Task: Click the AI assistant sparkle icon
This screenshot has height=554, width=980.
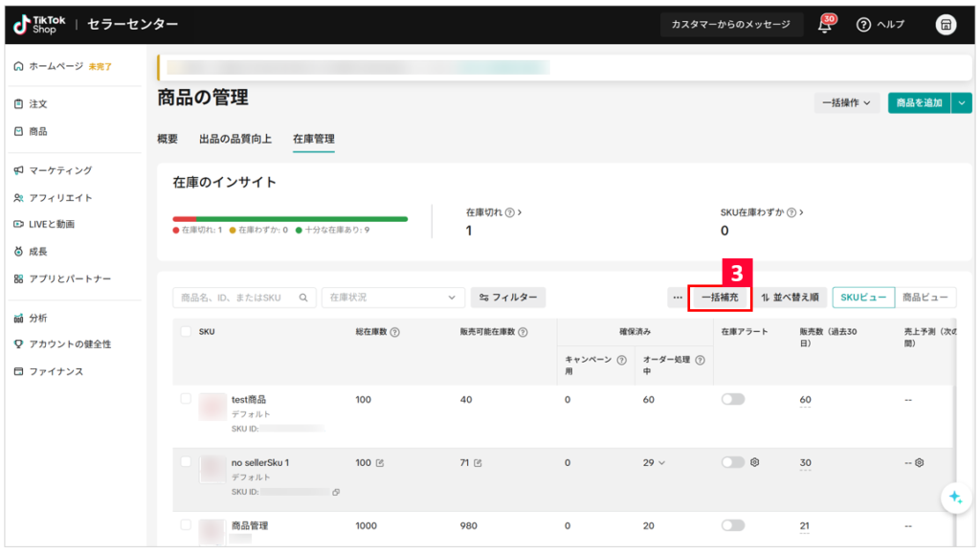Action: pyautogui.click(x=954, y=497)
